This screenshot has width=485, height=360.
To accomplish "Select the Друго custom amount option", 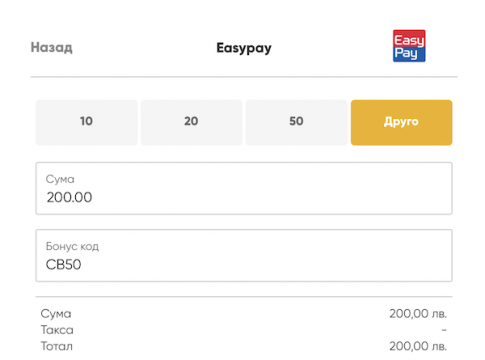I will [401, 122].
